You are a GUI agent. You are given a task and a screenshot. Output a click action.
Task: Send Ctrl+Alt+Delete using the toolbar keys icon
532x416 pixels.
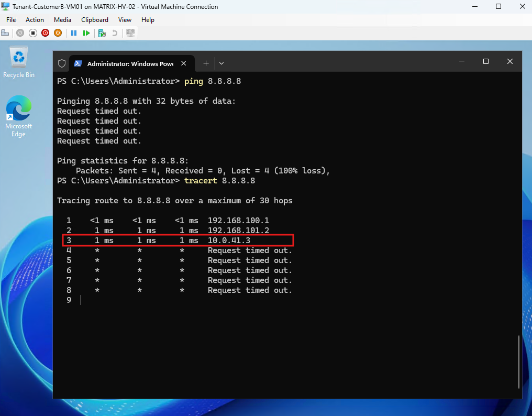click(x=5, y=33)
